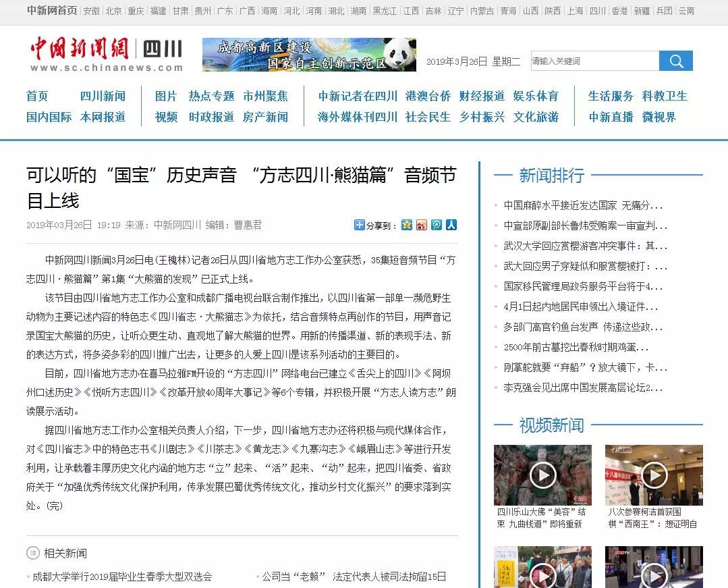Screen dimensions: 728x588
Task: Open the 四川新闻 navigation item
Action: (x=103, y=96)
